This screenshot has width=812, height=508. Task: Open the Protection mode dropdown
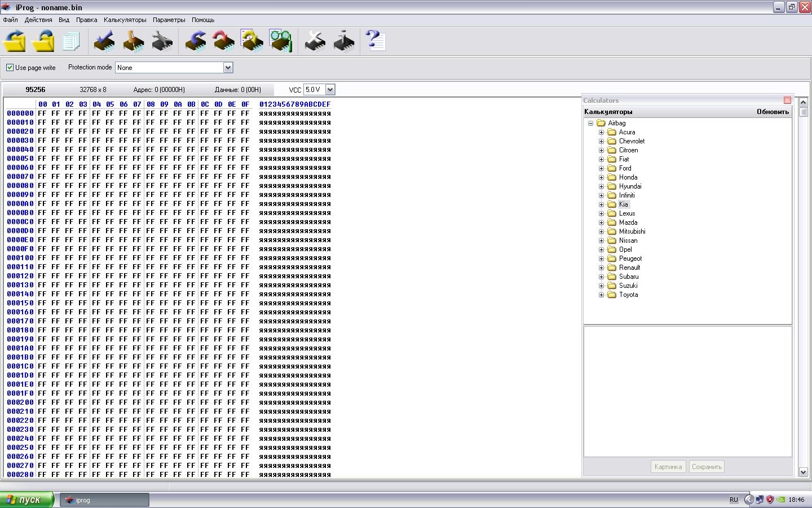(228, 68)
